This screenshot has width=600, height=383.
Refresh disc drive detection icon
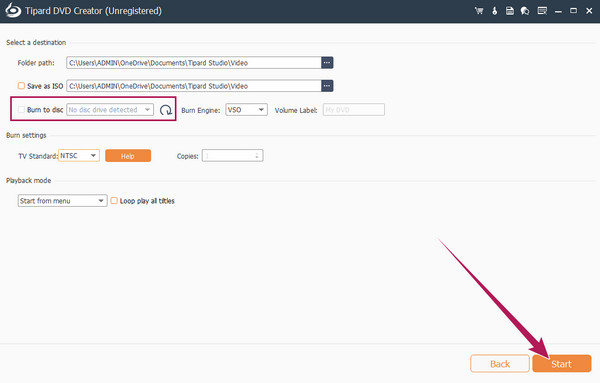(166, 110)
